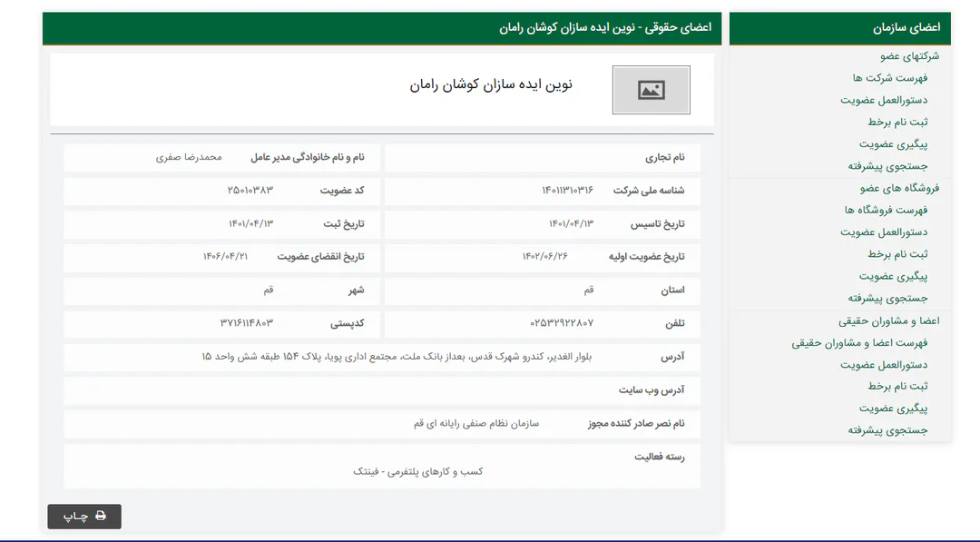The width and height of the screenshot is (980, 542).
Task: Open جستجوی پیشرفته under اعضا و مشاوران حقیقی
Action: coord(888,430)
